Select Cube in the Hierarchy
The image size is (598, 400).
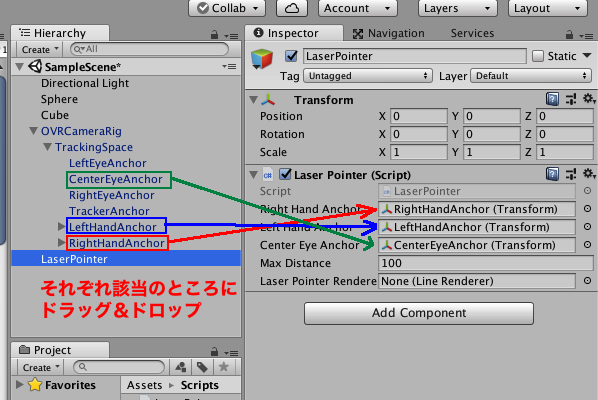(55, 115)
